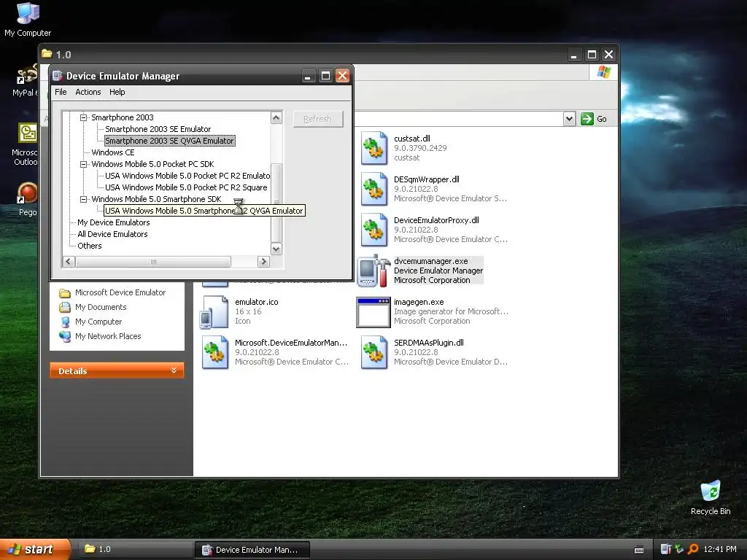Select the dvcemumanager.exe icon
The height and width of the screenshot is (560, 747).
[374, 271]
